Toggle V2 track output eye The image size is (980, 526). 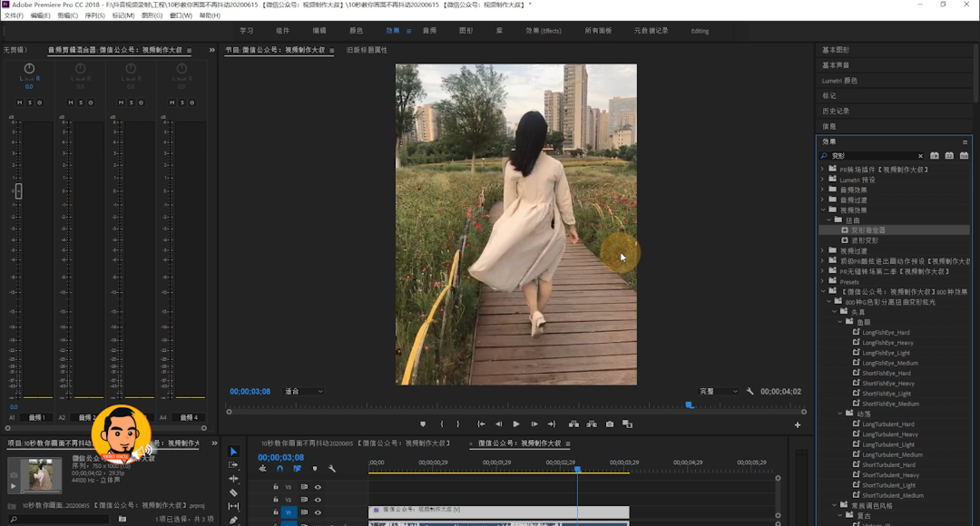click(318, 500)
